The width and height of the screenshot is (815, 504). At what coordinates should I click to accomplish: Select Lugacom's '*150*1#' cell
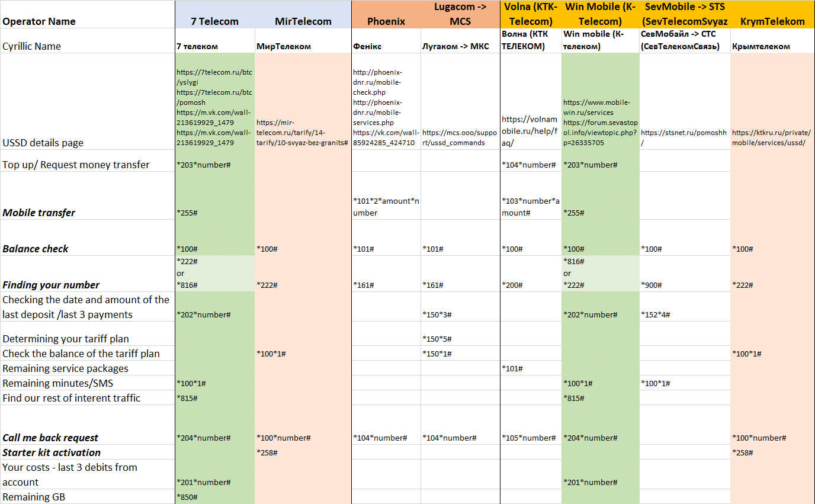[x=460, y=354]
